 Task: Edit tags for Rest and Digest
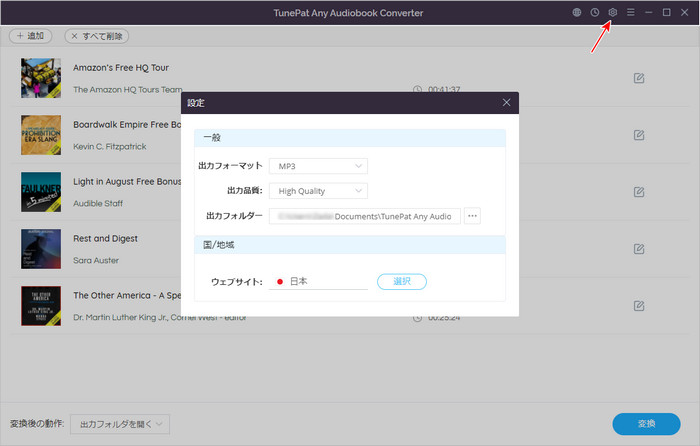point(639,248)
